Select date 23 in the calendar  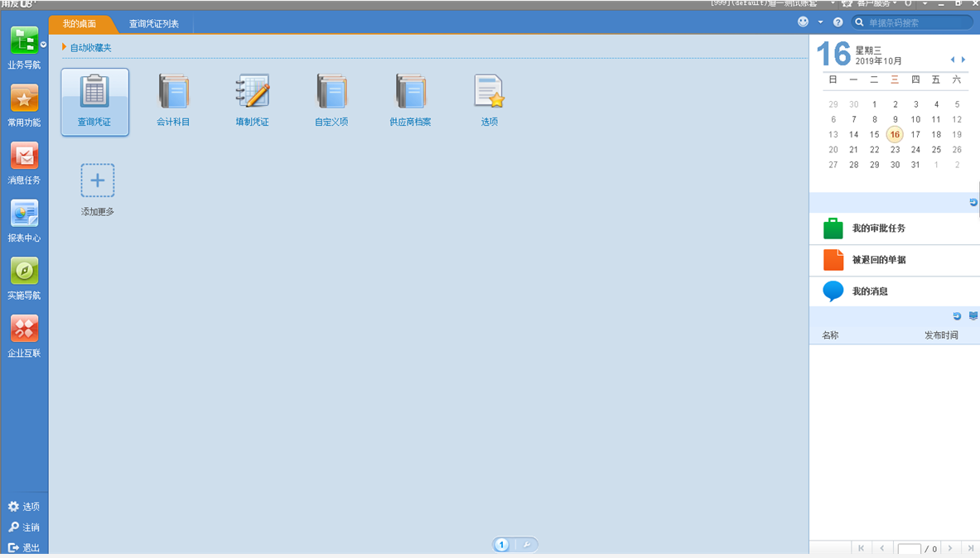[895, 150]
